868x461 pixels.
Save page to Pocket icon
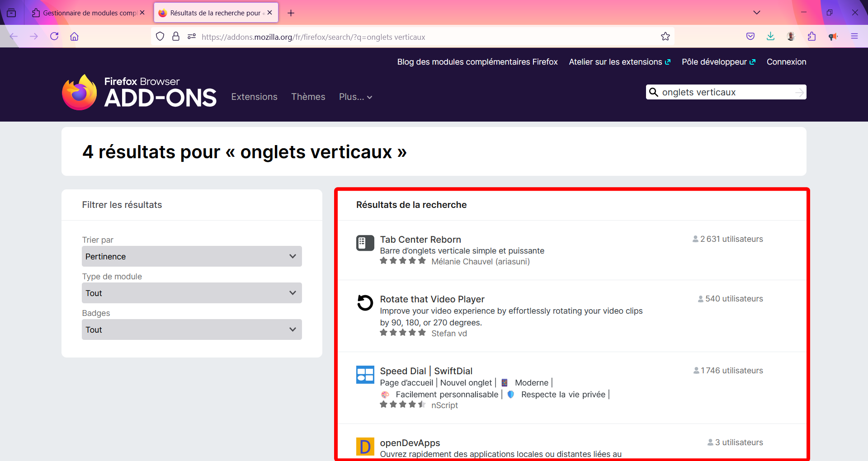pyautogui.click(x=750, y=37)
